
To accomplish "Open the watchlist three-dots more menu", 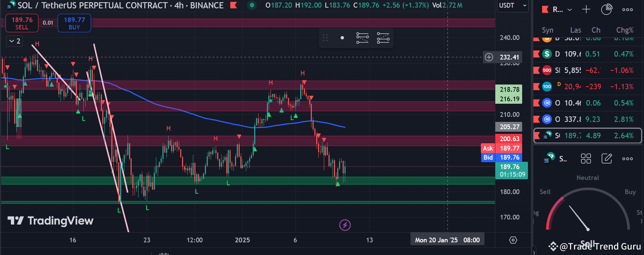I will tap(627, 10).
